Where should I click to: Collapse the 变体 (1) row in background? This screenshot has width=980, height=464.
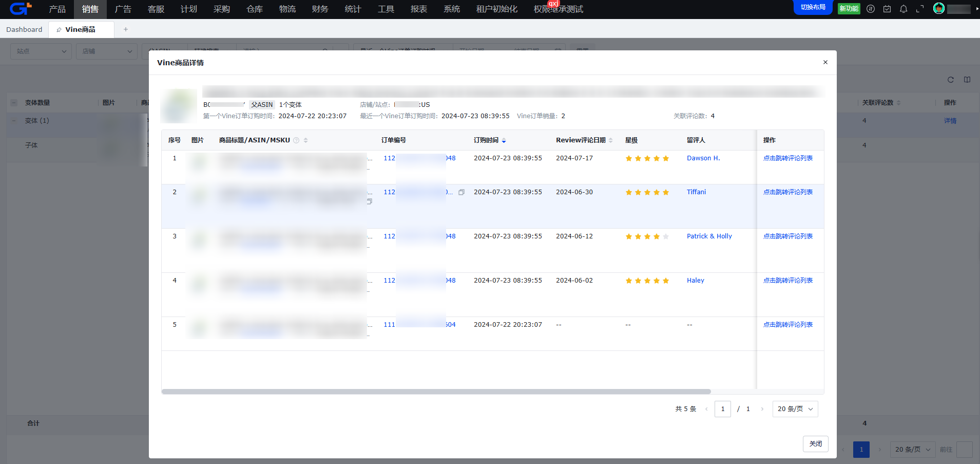click(14, 121)
